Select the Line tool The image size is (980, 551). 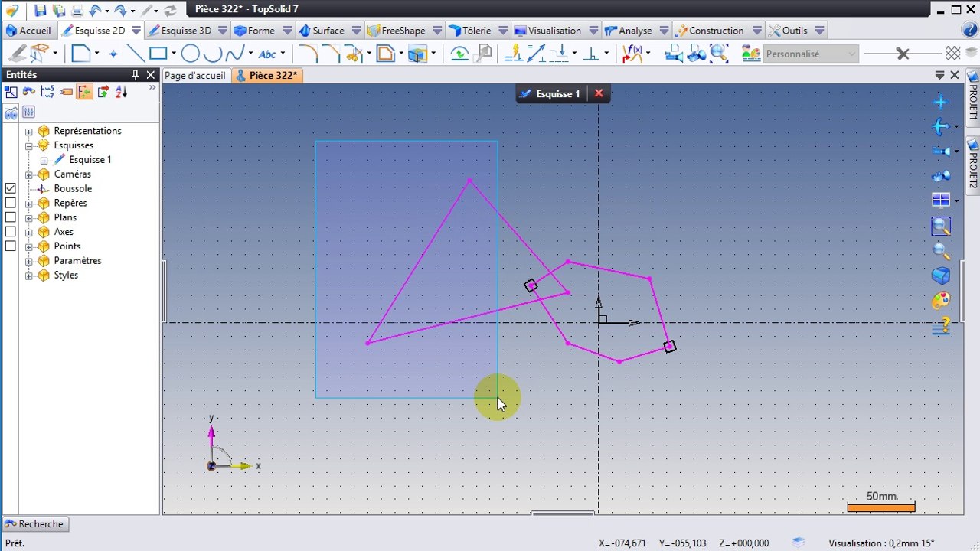pyautogui.click(x=136, y=54)
